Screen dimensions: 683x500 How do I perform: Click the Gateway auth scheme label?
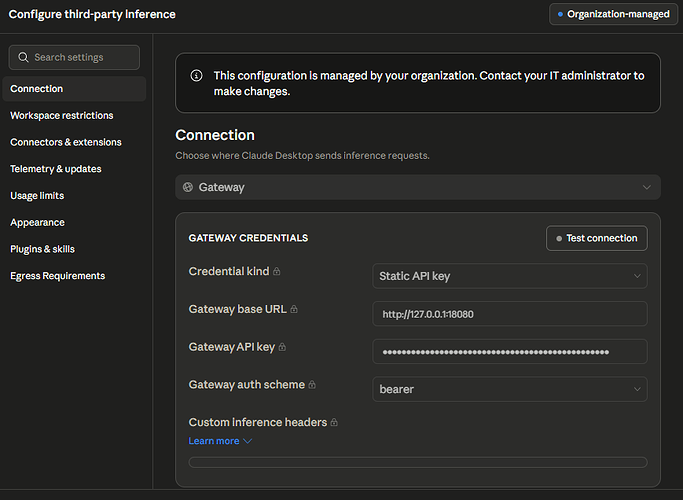tap(247, 385)
